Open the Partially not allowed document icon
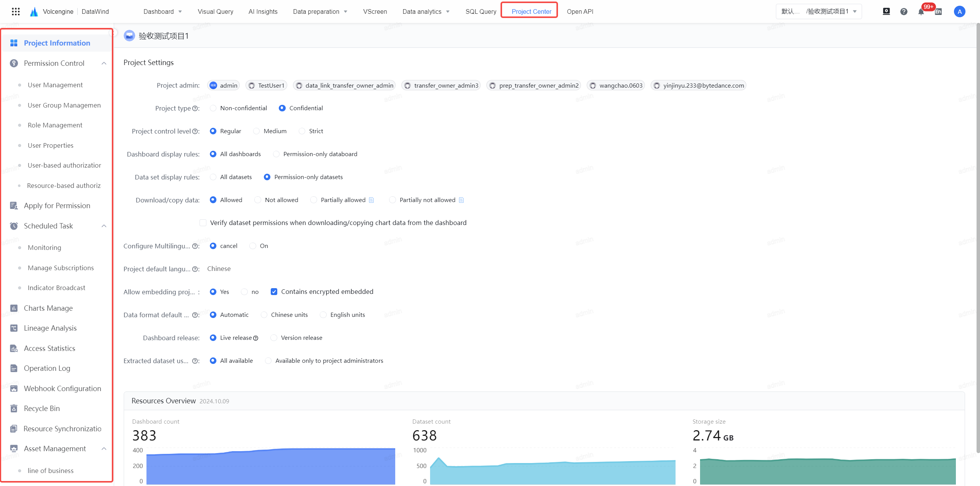Screen dimensions: 980x486 pyautogui.click(x=461, y=200)
